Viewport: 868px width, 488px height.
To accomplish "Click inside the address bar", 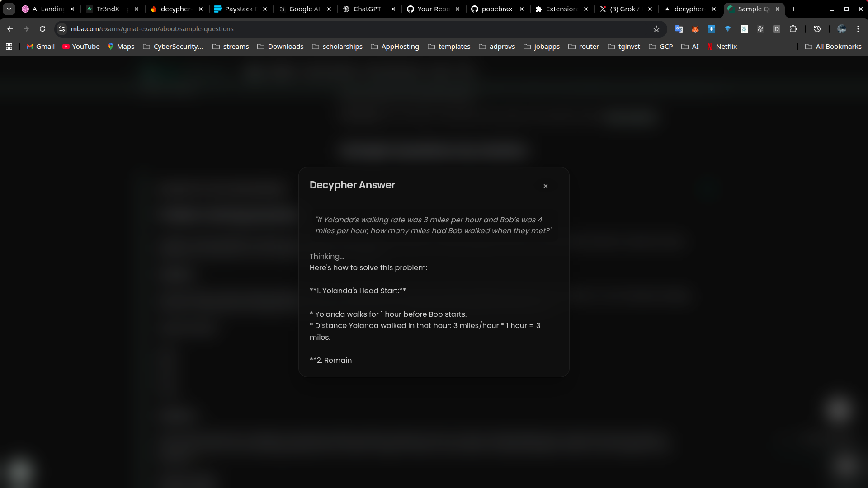I will point(316,28).
